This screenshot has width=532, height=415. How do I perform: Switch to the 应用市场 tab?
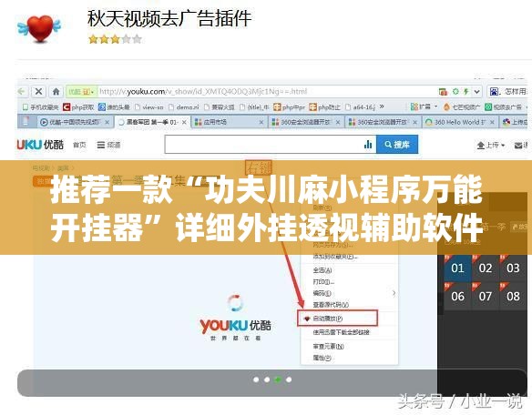tap(229, 122)
